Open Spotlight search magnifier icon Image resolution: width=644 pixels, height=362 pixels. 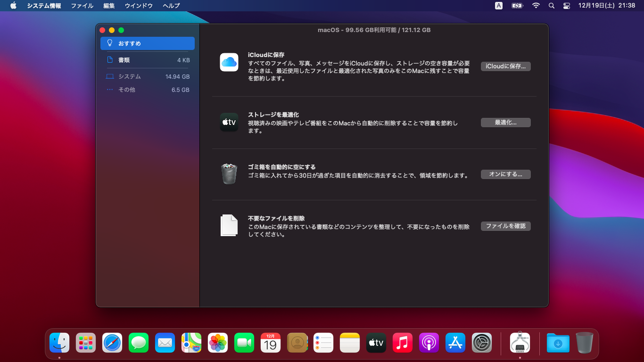click(x=552, y=6)
